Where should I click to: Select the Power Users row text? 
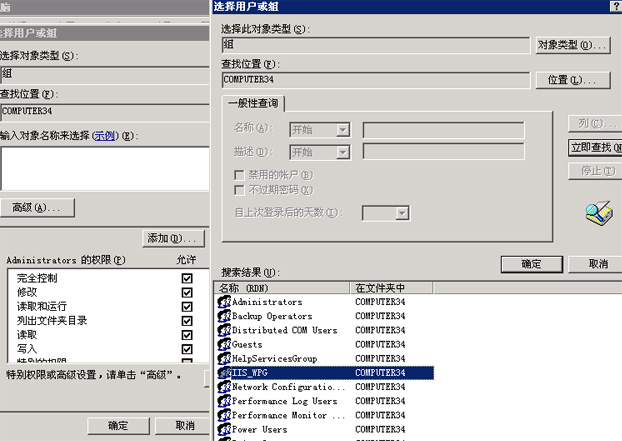[x=259, y=429]
